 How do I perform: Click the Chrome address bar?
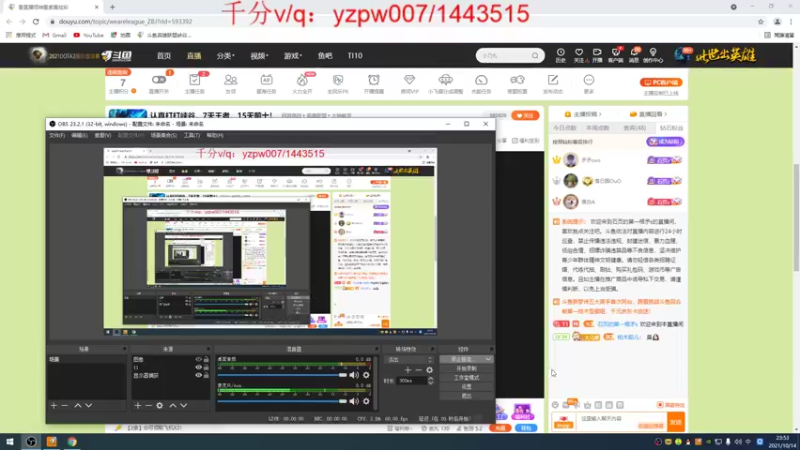403,21
